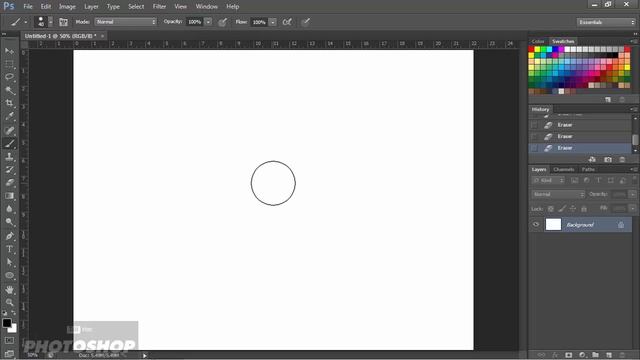Screen dimensions: 640x360
Task: Switch to the Paths tab
Action: point(588,169)
